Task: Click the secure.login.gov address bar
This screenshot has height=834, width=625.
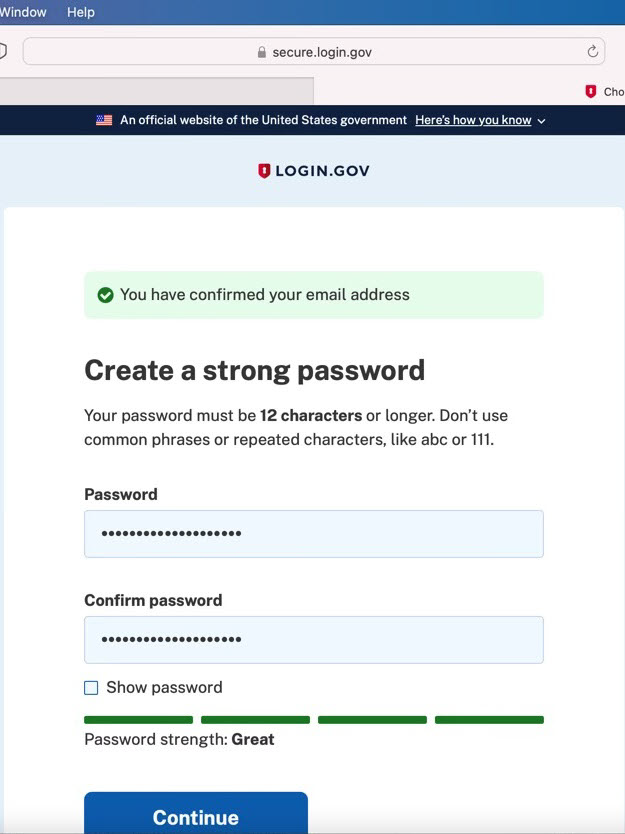Action: (314, 52)
